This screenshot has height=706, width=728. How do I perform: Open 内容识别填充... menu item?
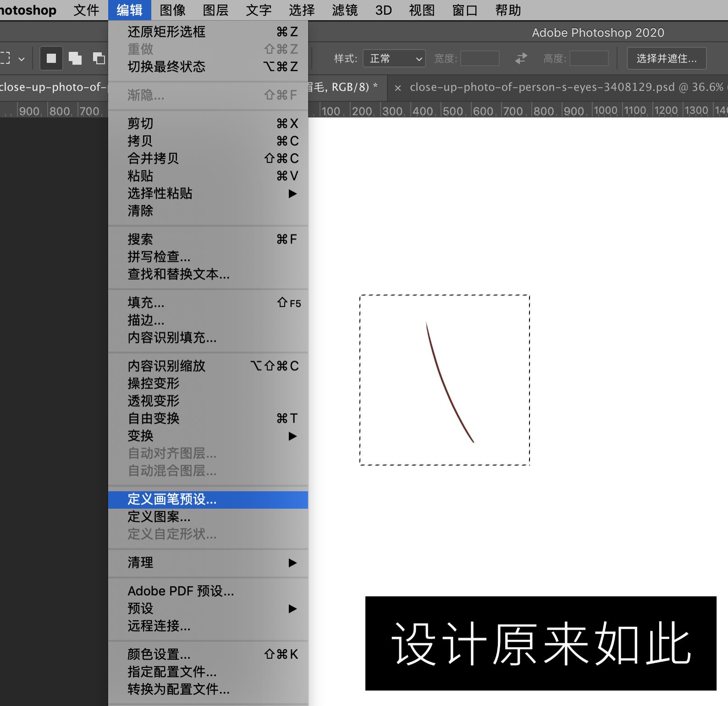[x=208, y=338]
